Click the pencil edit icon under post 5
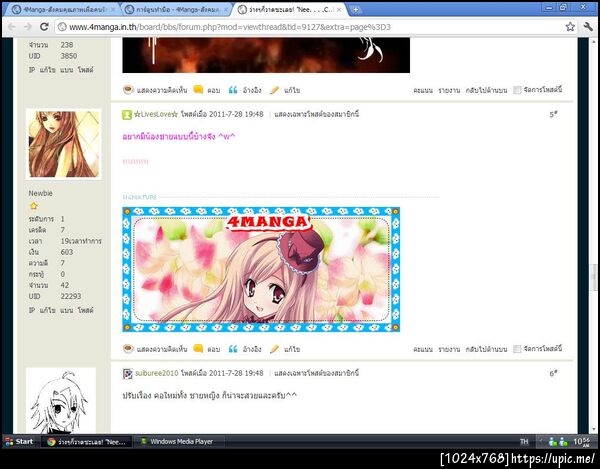Image resolution: width=600 pixels, height=469 pixels. point(274,349)
